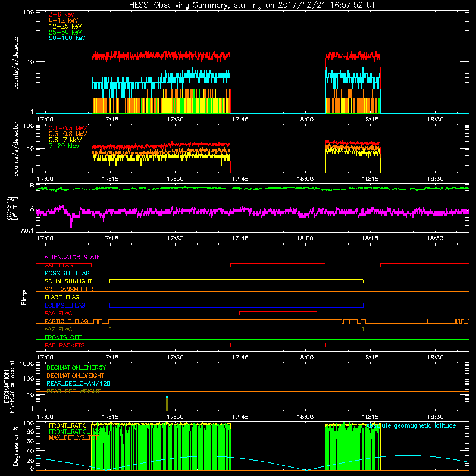This screenshot has width=476, height=476.
Task: Select the 0.3-0.8 MeV legend label
Action: point(68,134)
